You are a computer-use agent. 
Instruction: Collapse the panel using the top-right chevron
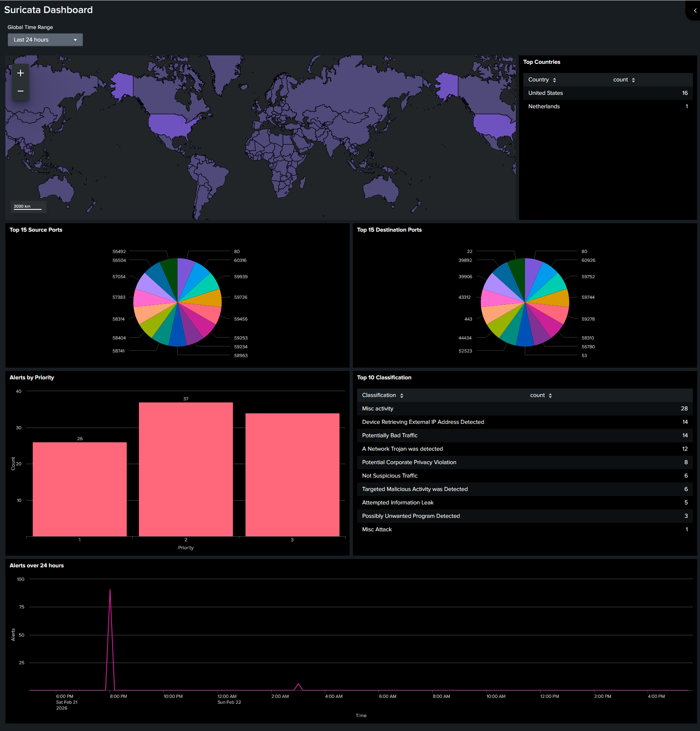(693, 10)
